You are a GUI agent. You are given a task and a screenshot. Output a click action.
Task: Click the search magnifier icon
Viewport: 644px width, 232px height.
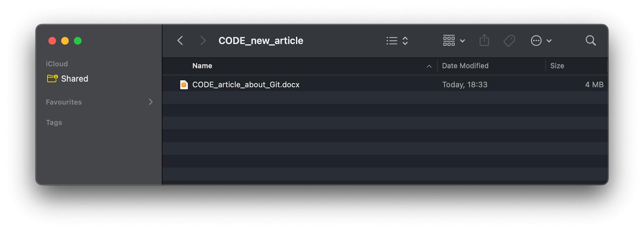coord(590,40)
